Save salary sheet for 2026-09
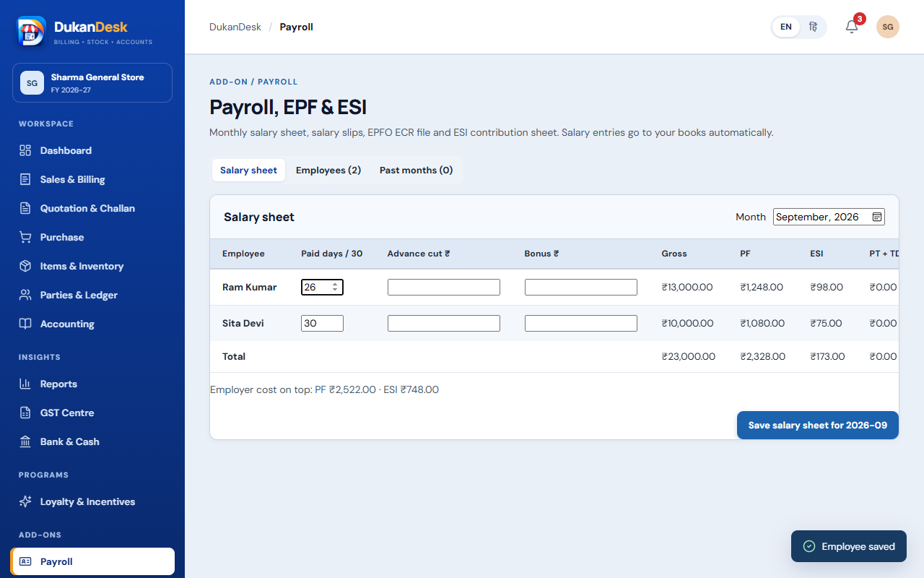 pyautogui.click(x=818, y=426)
